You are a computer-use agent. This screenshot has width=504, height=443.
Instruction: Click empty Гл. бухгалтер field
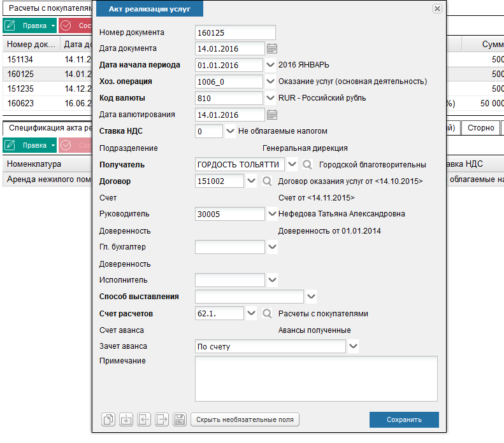click(x=230, y=247)
